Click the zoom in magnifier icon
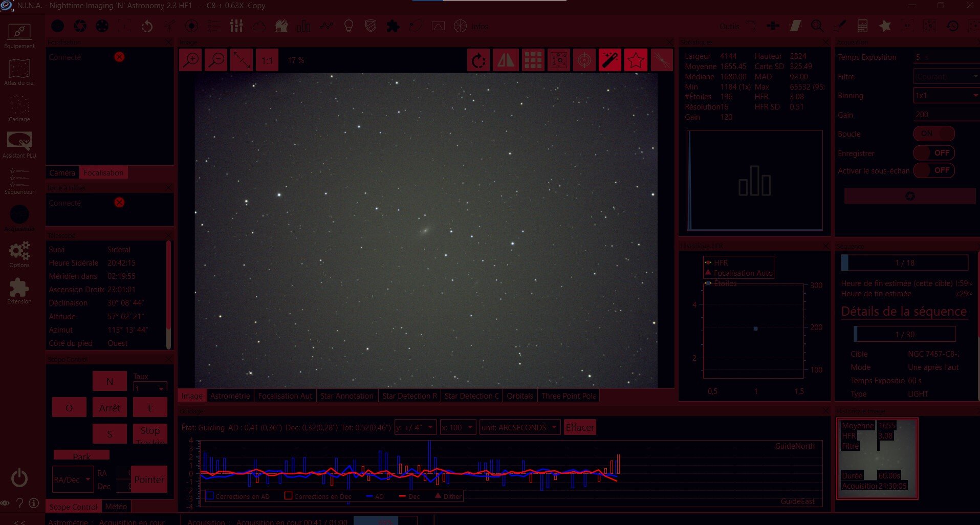Screen dimensions: 980x525 [x=190, y=60]
